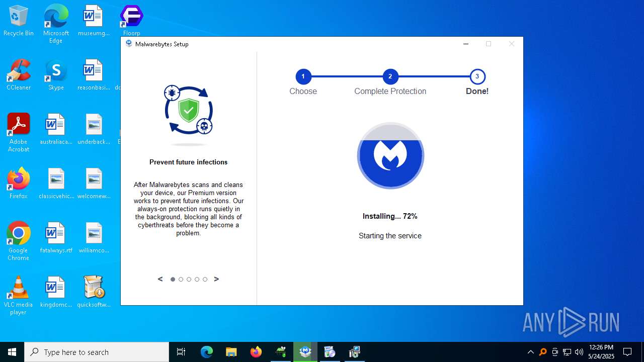
Task: Open the australiaca... document icon
Action: 56,129
